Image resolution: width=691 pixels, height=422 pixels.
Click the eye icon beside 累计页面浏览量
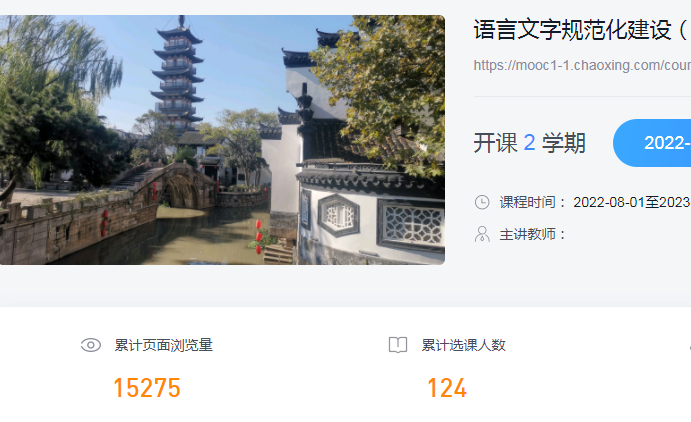(91, 345)
